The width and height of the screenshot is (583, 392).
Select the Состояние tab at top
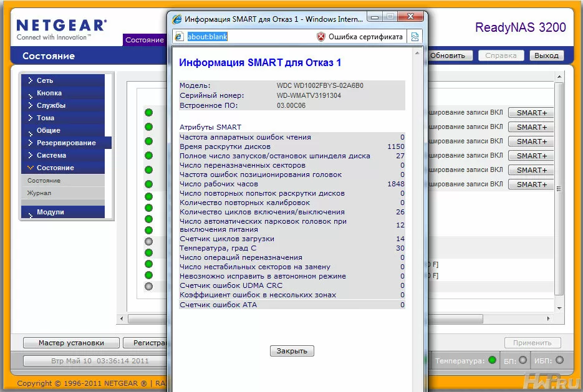point(144,40)
